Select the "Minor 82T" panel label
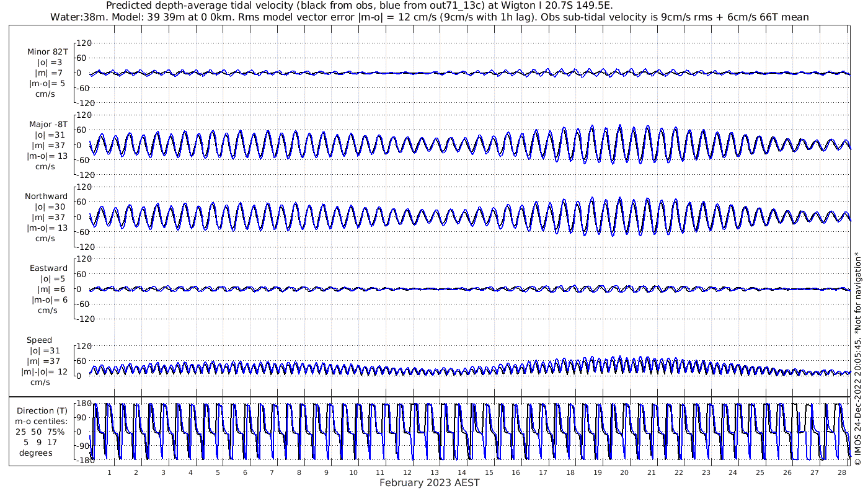 coord(48,52)
